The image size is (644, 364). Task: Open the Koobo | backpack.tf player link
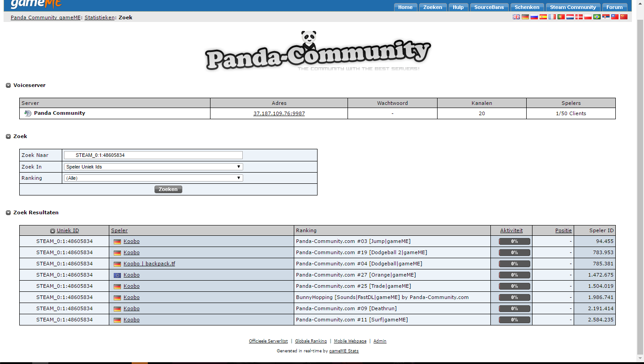tap(149, 264)
